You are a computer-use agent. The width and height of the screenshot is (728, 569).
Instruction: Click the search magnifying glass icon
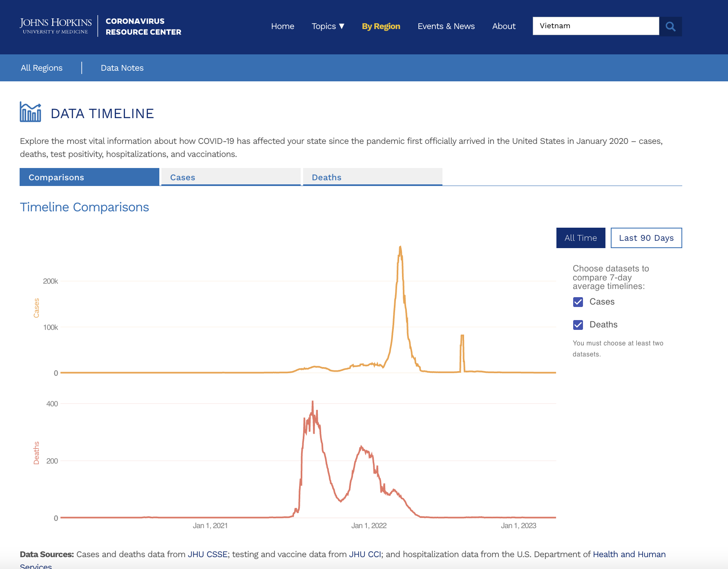(670, 27)
